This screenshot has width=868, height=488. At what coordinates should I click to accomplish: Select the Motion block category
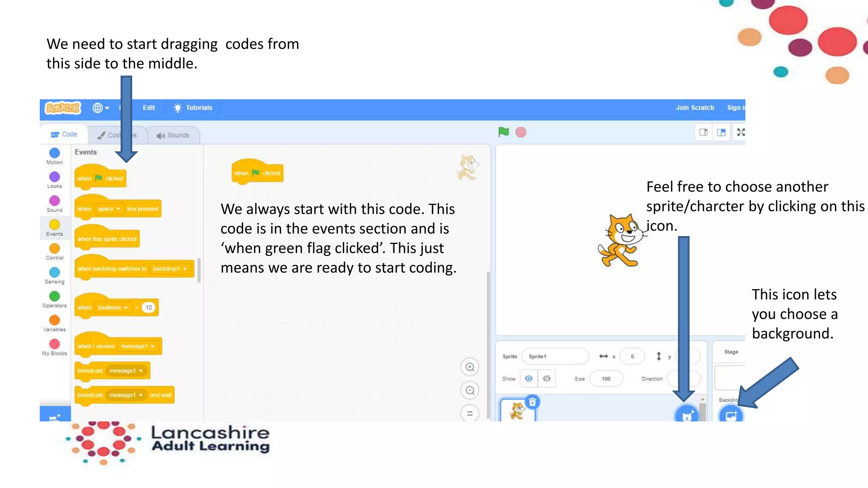point(55,156)
